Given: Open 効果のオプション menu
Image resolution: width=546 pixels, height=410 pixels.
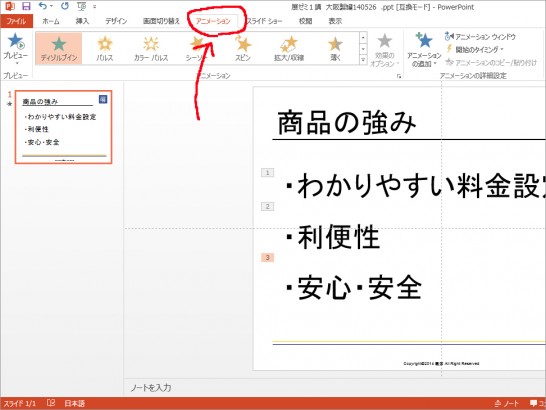Looking at the screenshot, I should point(384,50).
